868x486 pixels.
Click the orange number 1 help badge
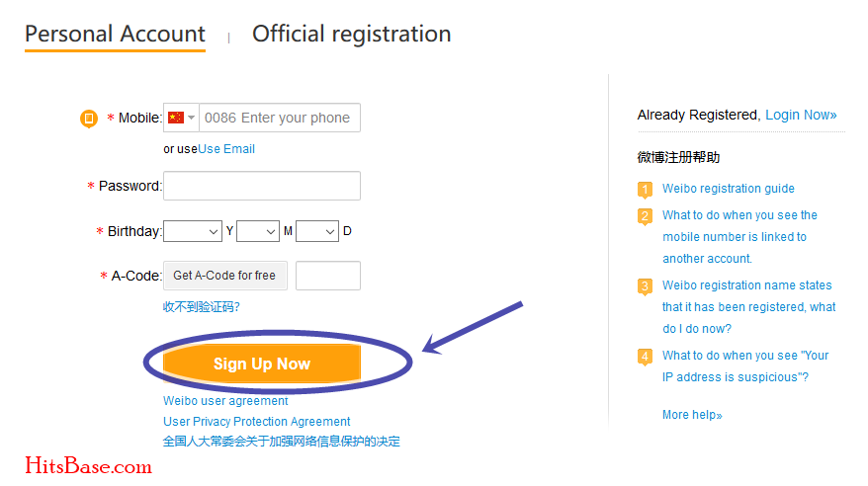coord(645,189)
